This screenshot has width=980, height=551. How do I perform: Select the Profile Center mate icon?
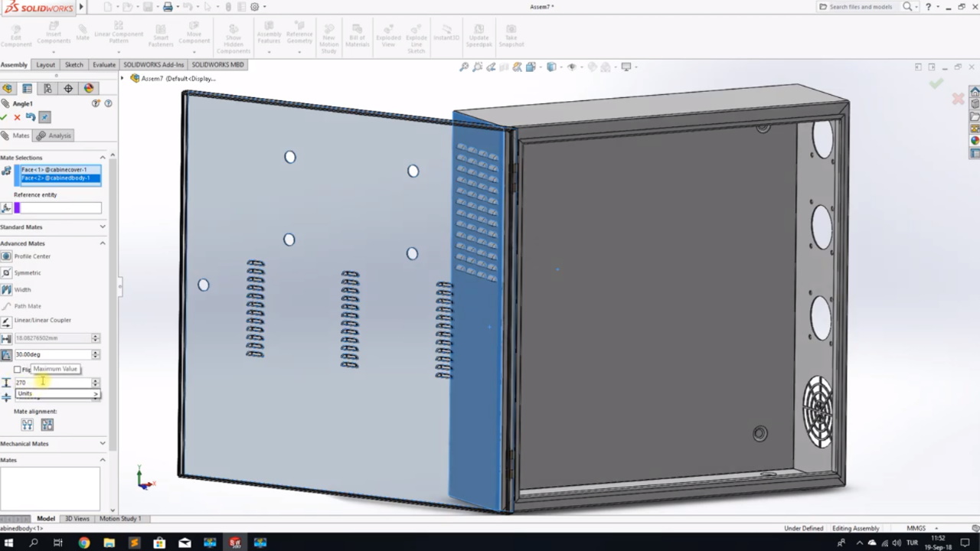[x=6, y=256]
